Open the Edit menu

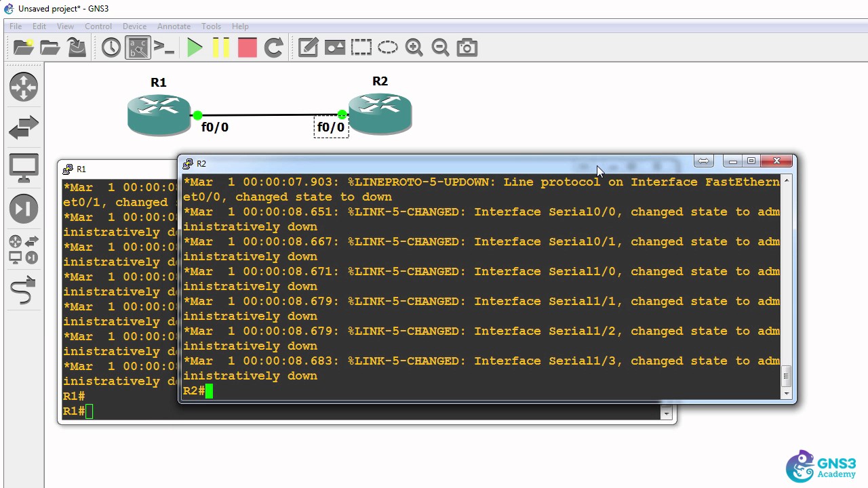pyautogui.click(x=39, y=26)
